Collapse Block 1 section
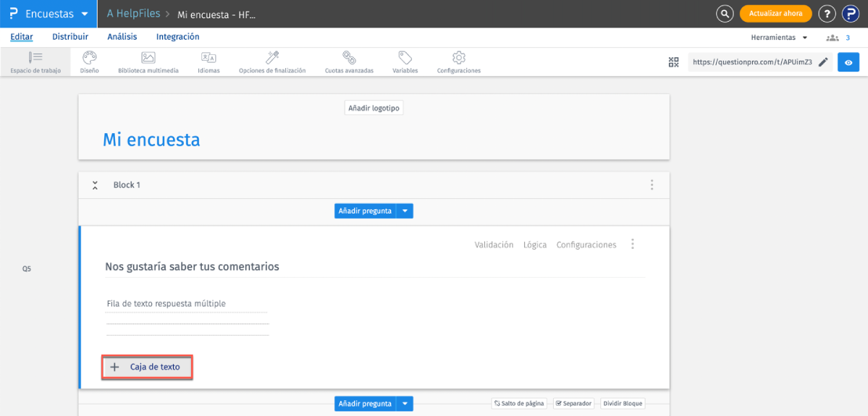Screen dimensions: 868x416 point(95,185)
